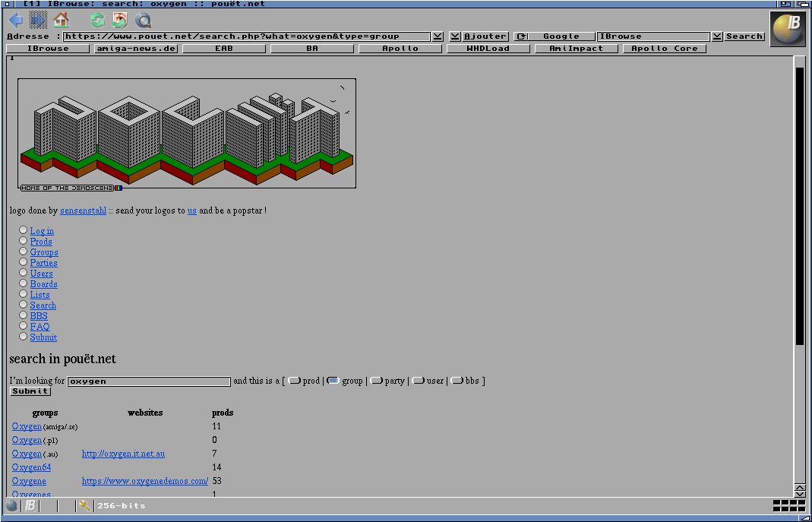812x522 pixels.
Task: Click the Ajouter button
Action: pyautogui.click(x=485, y=36)
